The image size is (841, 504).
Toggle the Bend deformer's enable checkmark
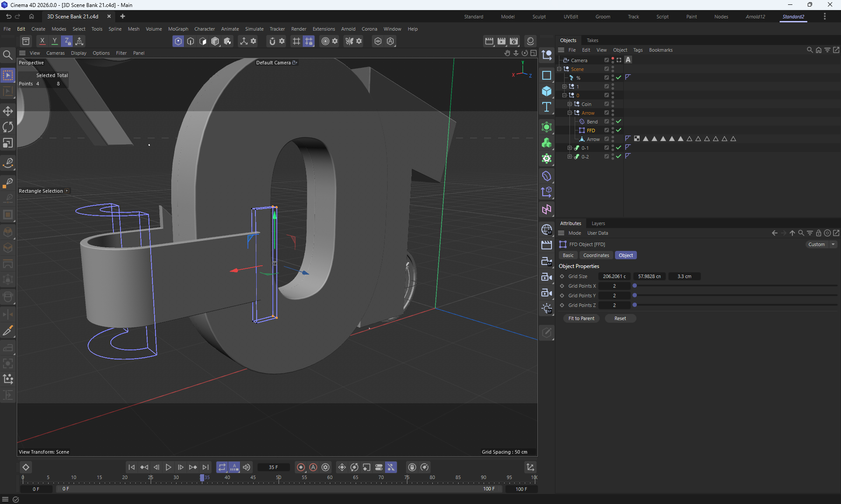pos(618,122)
